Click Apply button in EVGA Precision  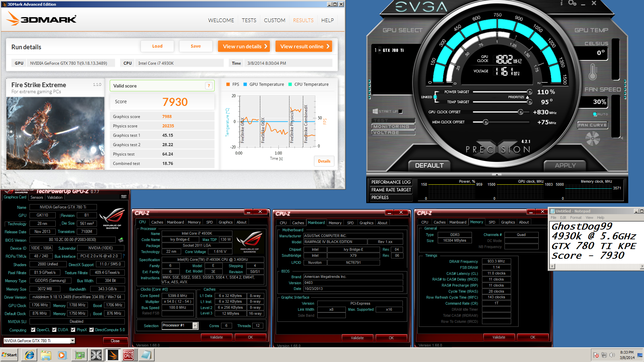tap(565, 165)
